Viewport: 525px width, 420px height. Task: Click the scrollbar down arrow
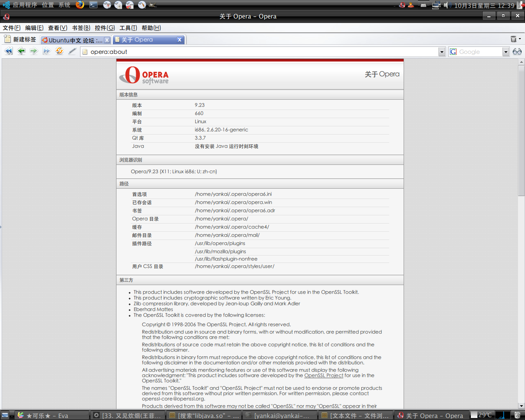pyautogui.click(x=522, y=406)
